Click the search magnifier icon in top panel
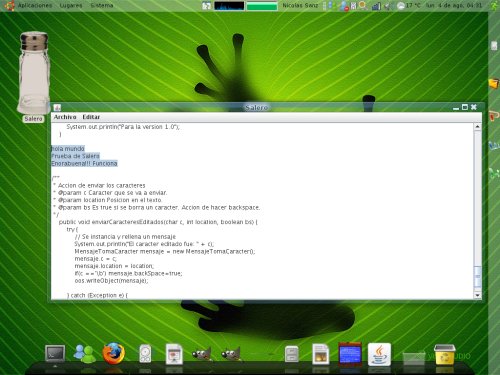Screen dimensions: 500x375 (363, 6)
